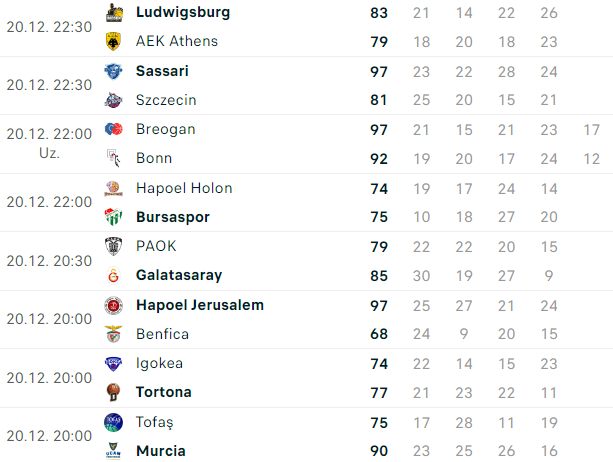
Task: Open the Hapoel Holon team link
Action: [x=184, y=188]
